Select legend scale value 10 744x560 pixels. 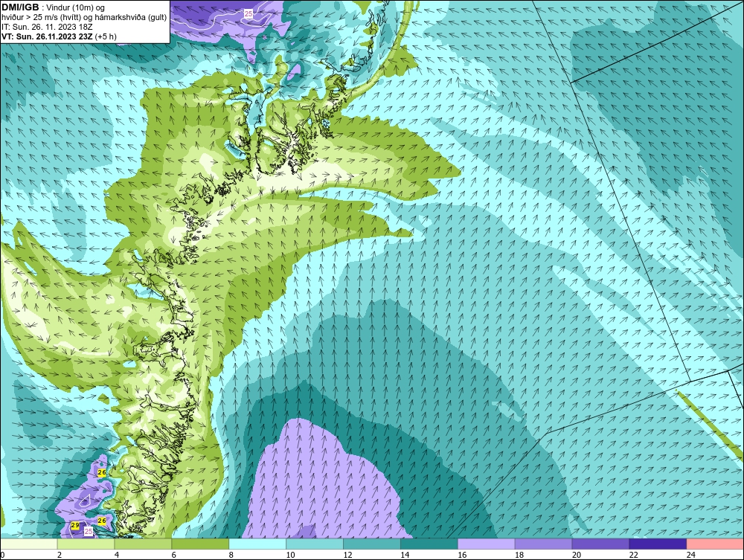(x=290, y=555)
